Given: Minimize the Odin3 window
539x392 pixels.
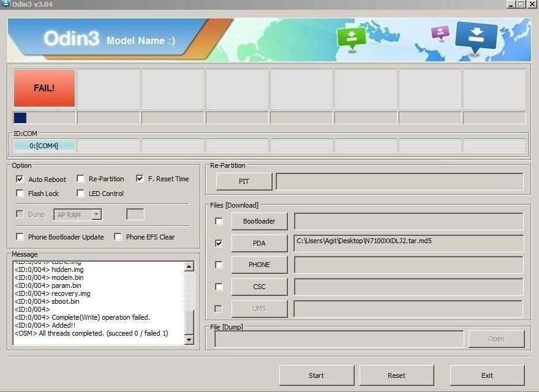Looking at the screenshot, I should (511, 4).
